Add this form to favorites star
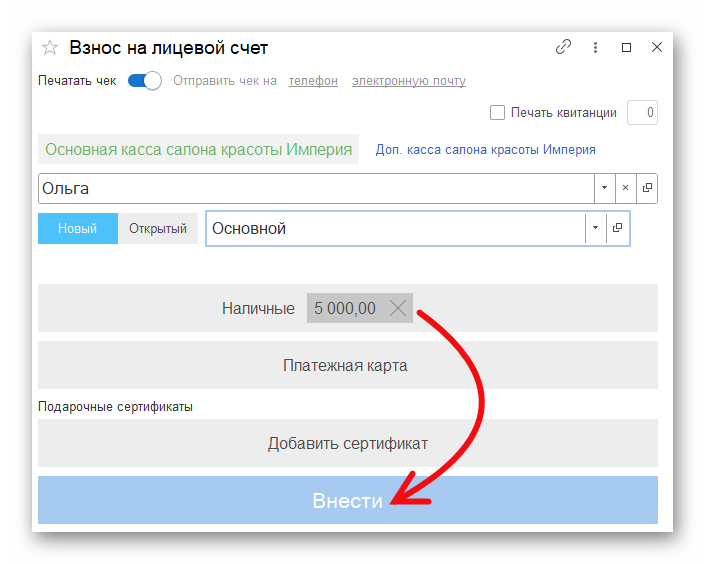The height and width of the screenshot is (564, 705). click(50, 47)
